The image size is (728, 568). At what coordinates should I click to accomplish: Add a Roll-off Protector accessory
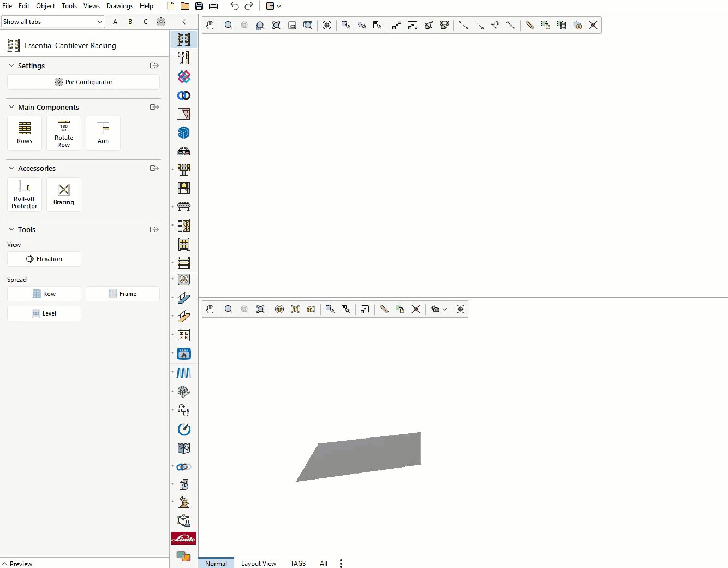(x=25, y=194)
